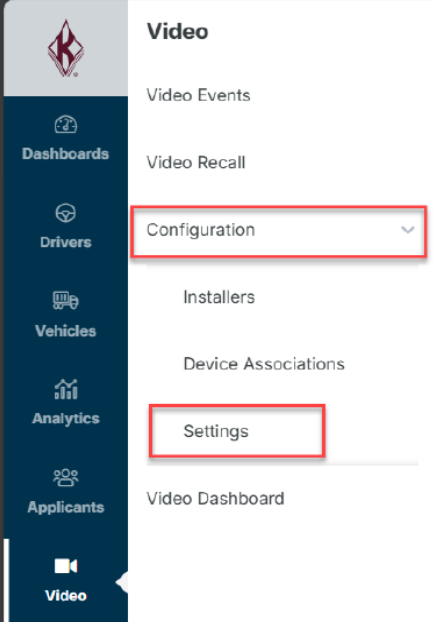The image size is (435, 622).
Task: Toggle the Configuration menu section
Action: tap(279, 231)
